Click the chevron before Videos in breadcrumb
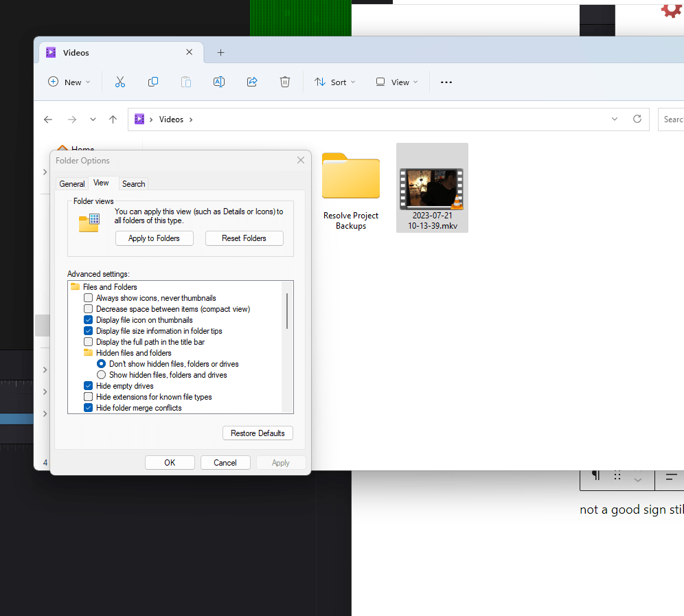 pyautogui.click(x=151, y=119)
